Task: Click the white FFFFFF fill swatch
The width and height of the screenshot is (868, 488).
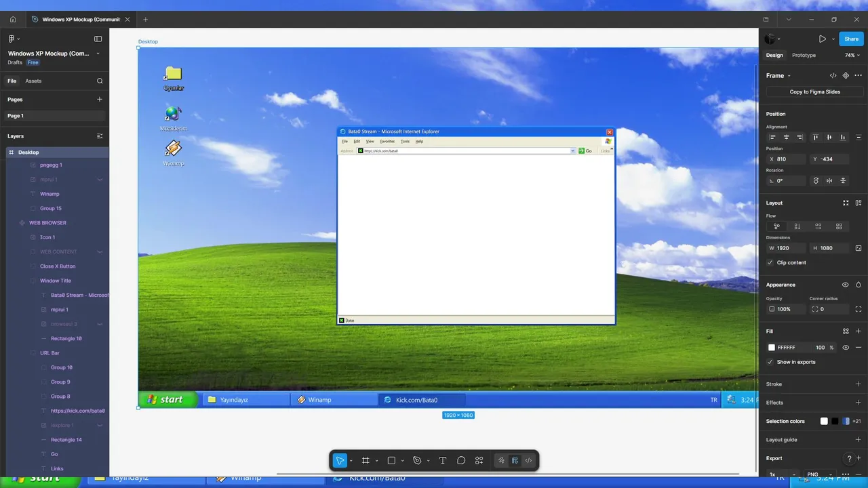Action: click(x=771, y=348)
